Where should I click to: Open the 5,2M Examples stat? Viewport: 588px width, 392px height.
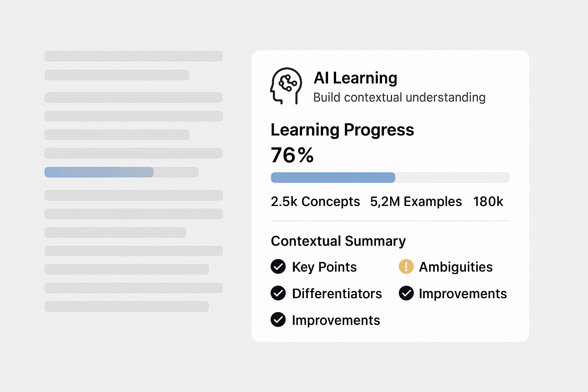tap(416, 201)
